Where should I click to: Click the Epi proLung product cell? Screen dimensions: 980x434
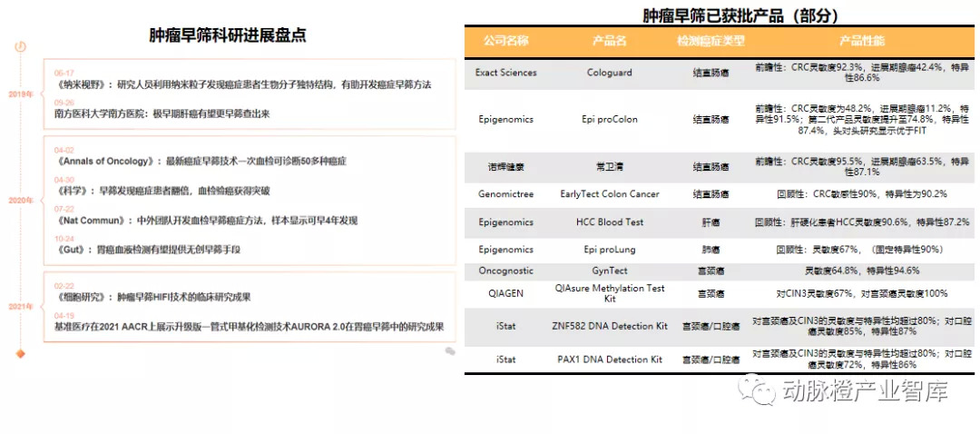609,250
